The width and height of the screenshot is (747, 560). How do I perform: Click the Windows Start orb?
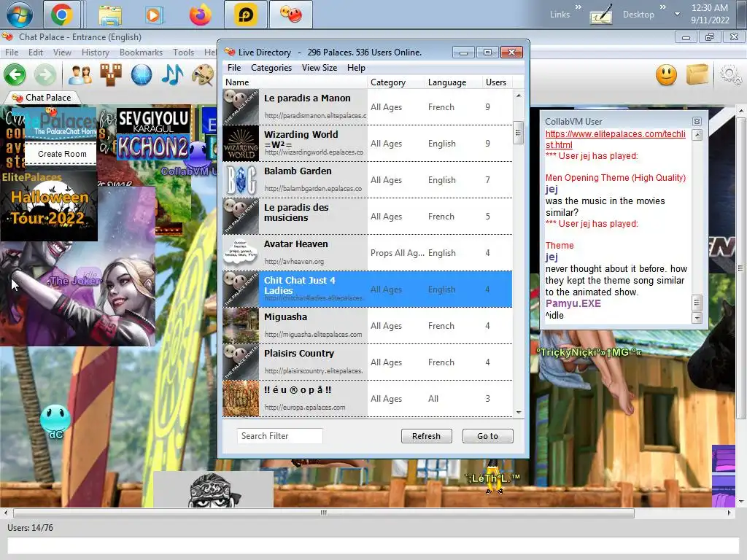point(20,15)
